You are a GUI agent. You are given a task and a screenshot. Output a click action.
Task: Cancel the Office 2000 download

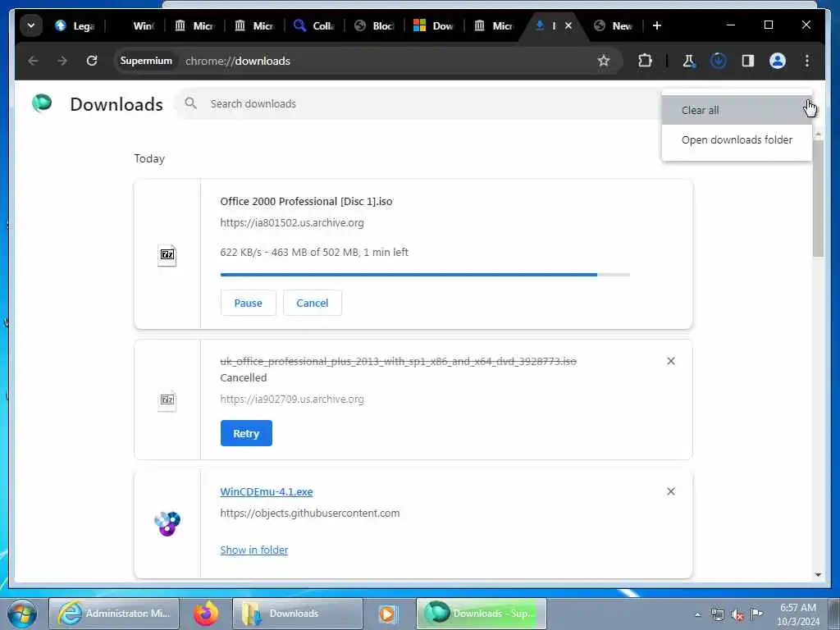(x=313, y=304)
